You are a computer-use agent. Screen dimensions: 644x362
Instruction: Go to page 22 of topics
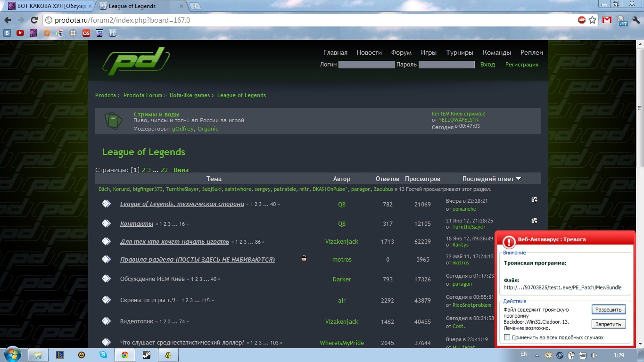pos(164,170)
